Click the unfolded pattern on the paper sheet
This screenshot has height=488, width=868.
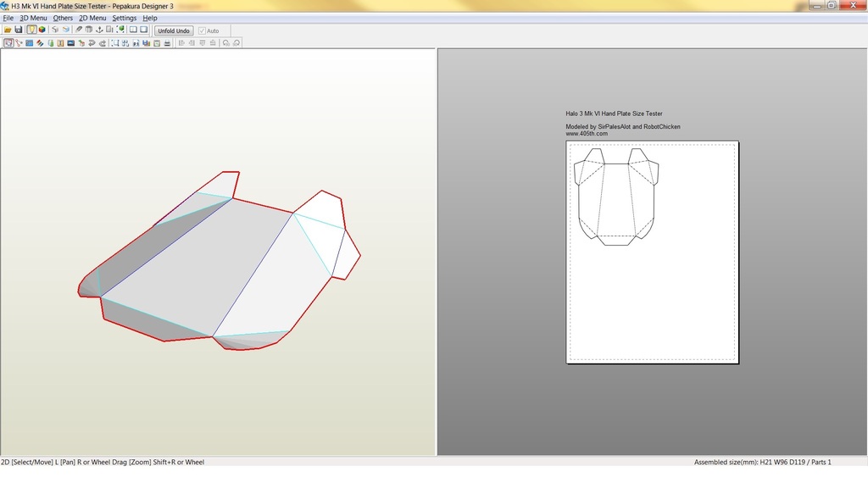[x=616, y=199]
